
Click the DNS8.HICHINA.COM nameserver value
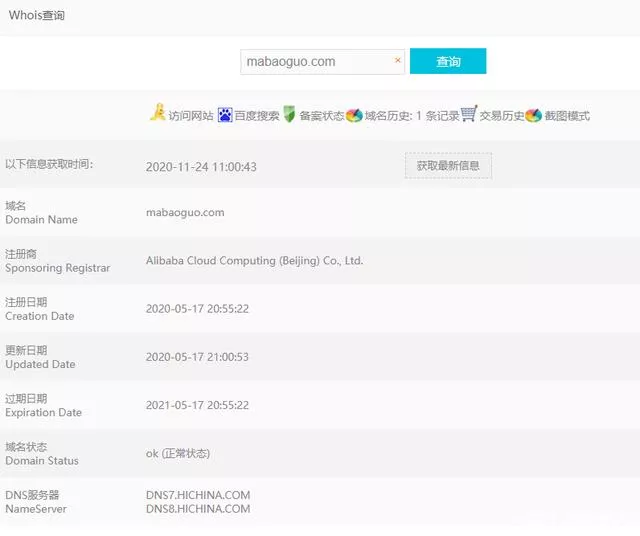click(x=198, y=509)
